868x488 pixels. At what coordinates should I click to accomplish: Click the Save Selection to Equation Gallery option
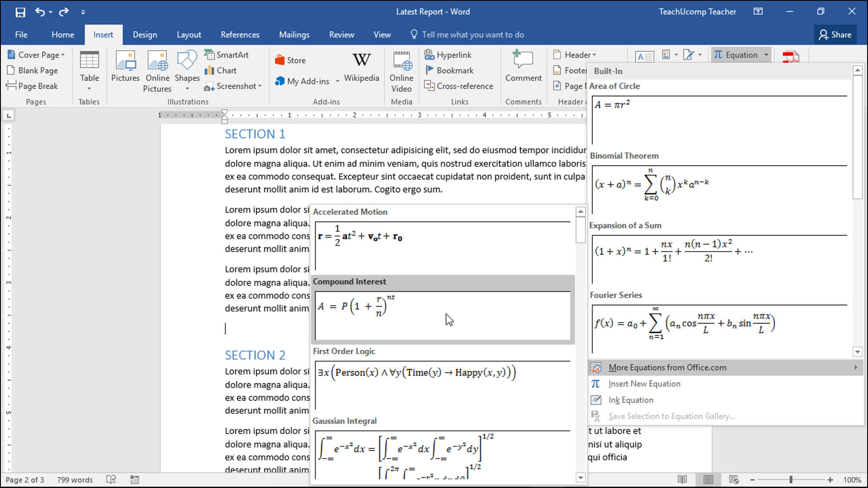click(x=672, y=416)
